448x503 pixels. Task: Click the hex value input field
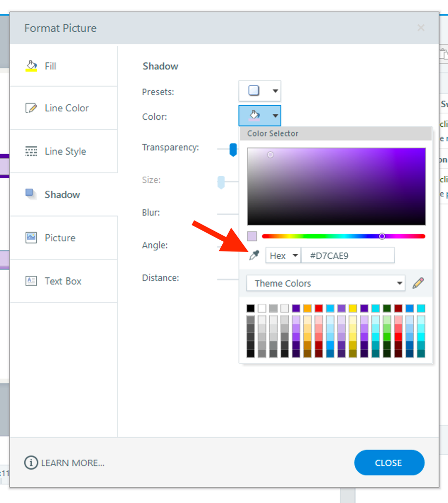coord(348,255)
